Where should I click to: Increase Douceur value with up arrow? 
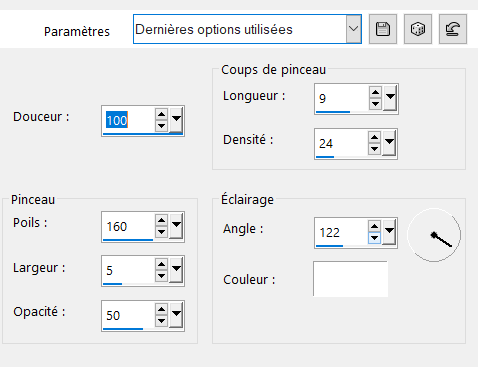(162, 115)
